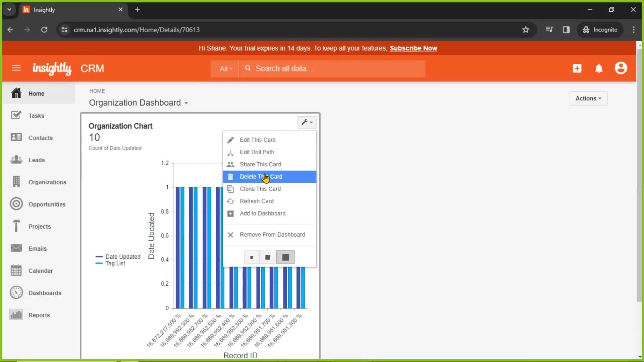Click the Subscribe Now link
Image resolution: width=644 pixels, height=362 pixels.
point(413,48)
